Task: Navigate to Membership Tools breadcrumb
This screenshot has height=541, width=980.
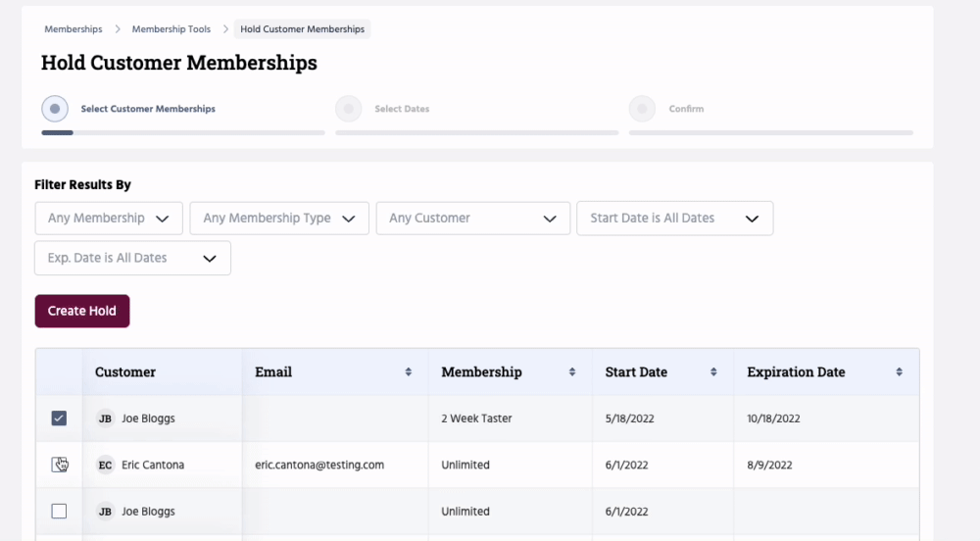Action: (x=171, y=29)
